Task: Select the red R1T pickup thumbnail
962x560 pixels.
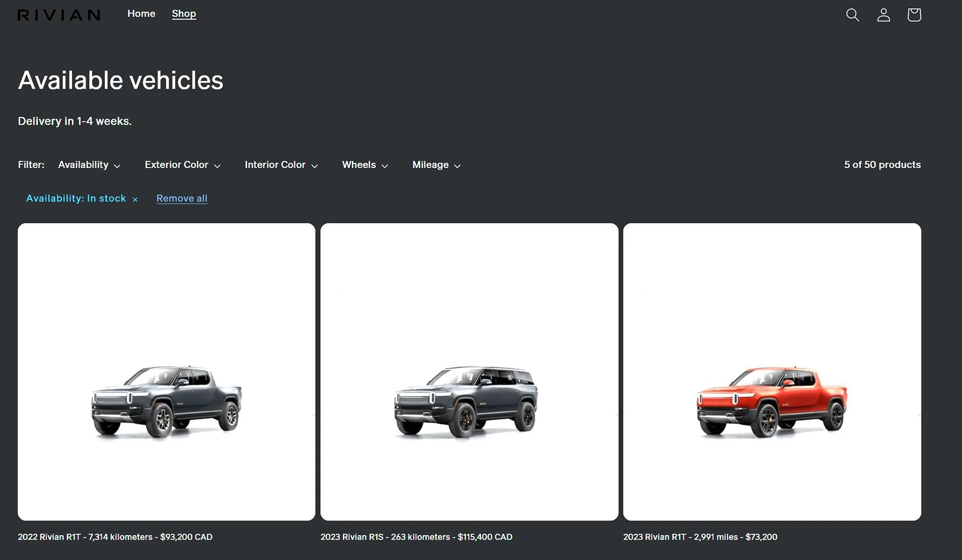Action: click(772, 372)
